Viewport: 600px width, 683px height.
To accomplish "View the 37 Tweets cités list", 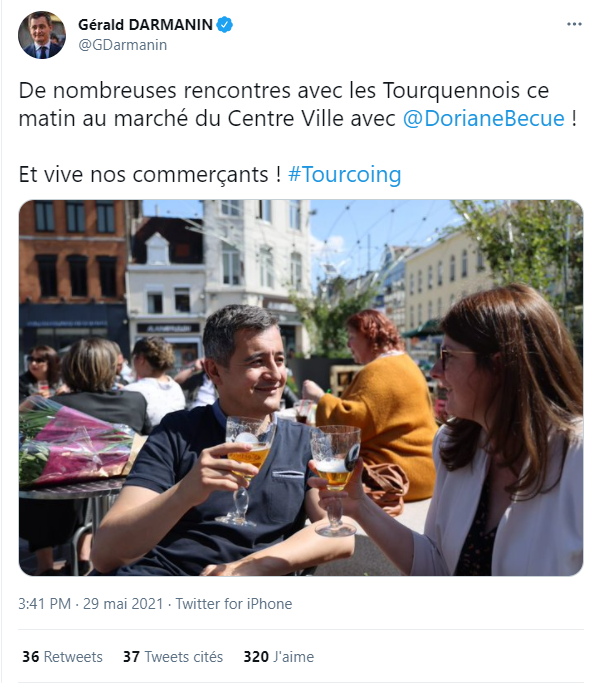I will point(173,656).
